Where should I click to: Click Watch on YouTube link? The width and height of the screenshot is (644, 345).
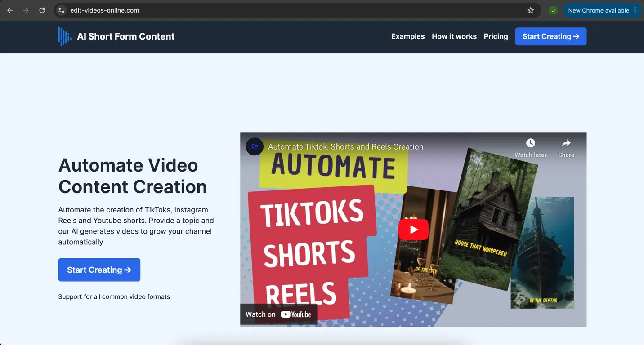278,314
